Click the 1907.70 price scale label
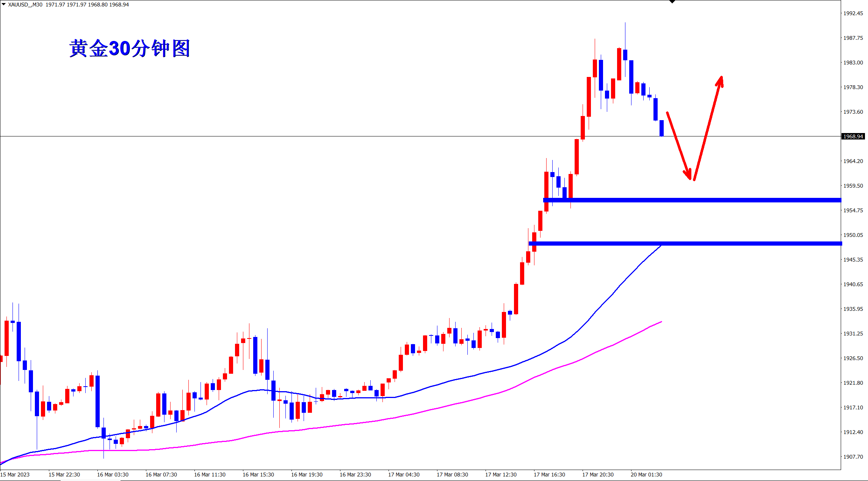The height and width of the screenshot is (481, 868). click(x=853, y=457)
